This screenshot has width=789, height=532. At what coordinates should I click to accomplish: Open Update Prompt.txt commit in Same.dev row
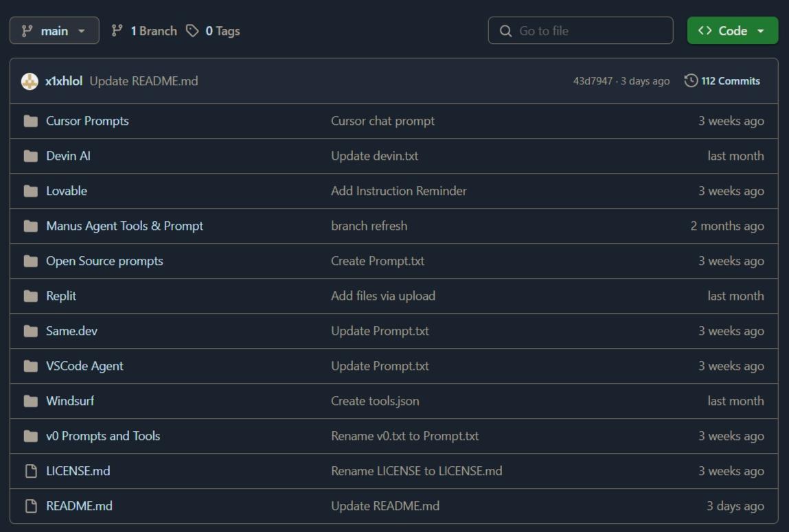380,331
